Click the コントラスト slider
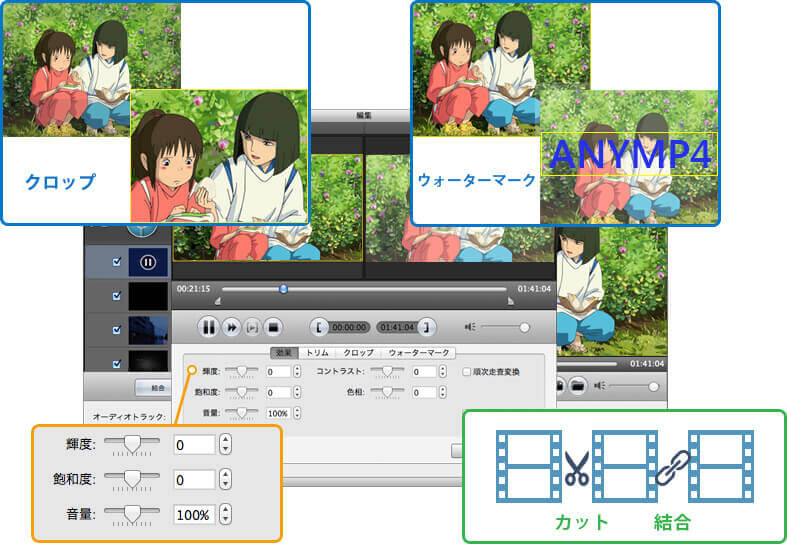 (387, 371)
